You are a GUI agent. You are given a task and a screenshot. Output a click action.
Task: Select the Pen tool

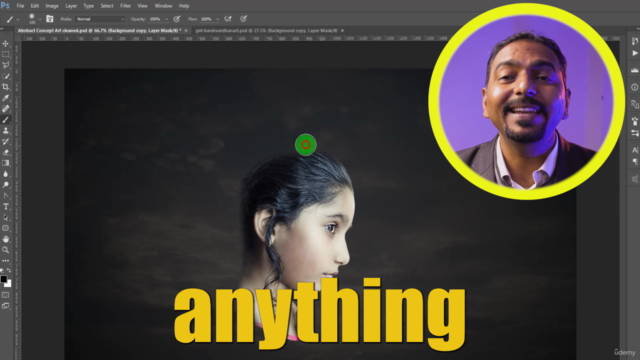tap(5, 196)
